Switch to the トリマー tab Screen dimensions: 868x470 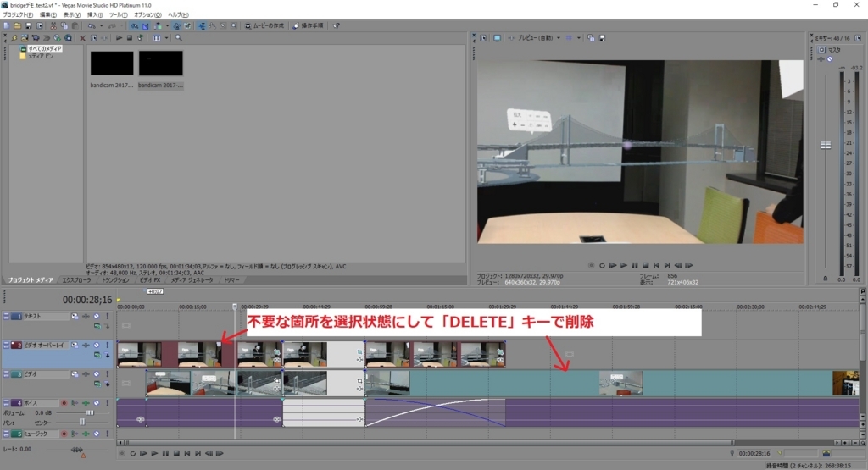coord(231,280)
